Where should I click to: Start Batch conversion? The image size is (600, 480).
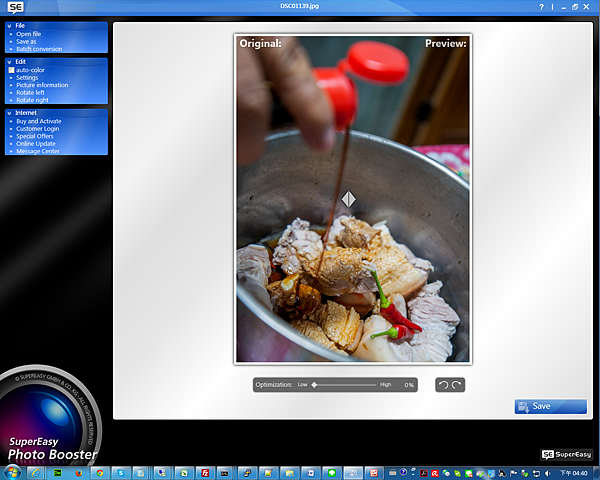click(x=39, y=49)
